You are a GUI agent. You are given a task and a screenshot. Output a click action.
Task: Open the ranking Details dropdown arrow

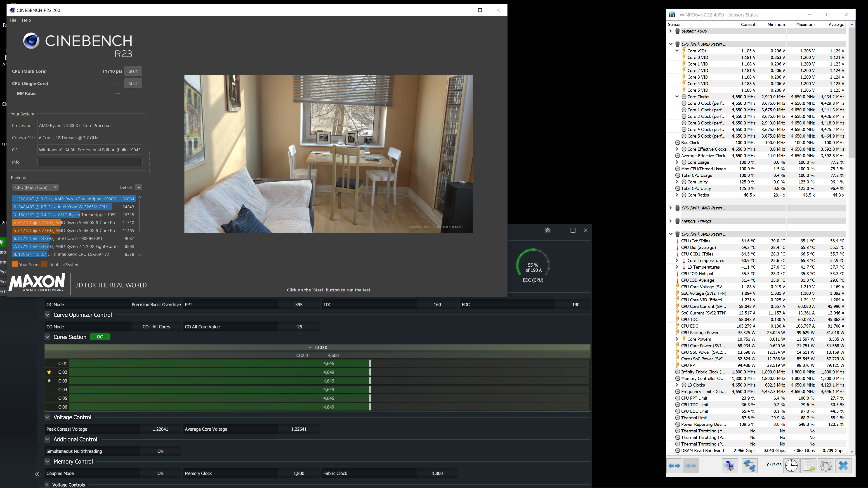[139, 187]
